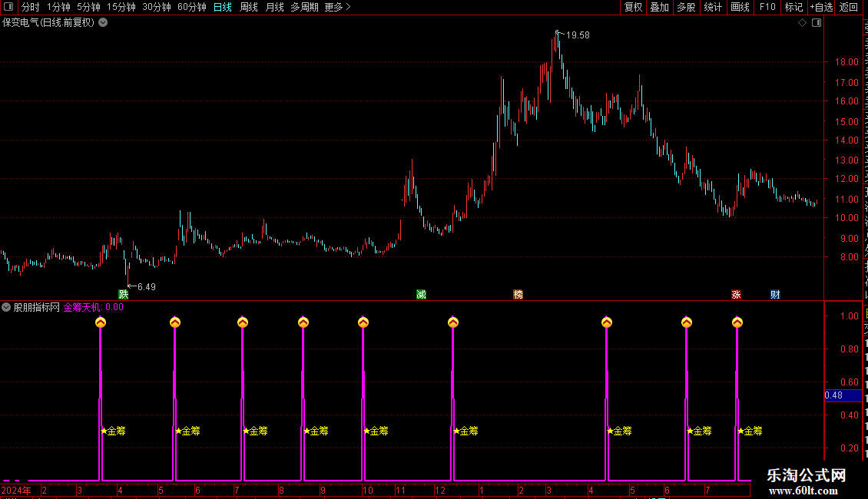Viewport: 868px width, 499px height.
Task: Click the blue 财 marker icon
Action: (775, 294)
